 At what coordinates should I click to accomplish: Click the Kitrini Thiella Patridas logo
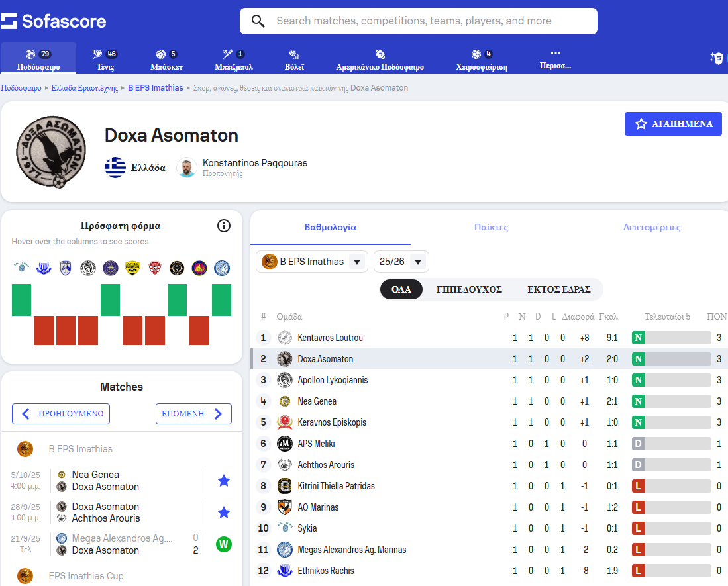tap(285, 486)
